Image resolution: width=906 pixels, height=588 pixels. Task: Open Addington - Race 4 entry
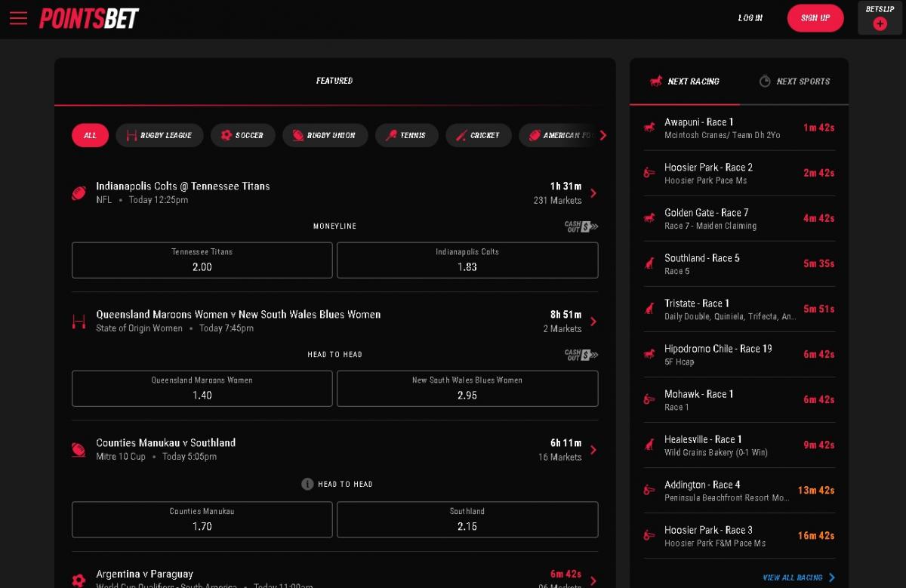point(739,491)
